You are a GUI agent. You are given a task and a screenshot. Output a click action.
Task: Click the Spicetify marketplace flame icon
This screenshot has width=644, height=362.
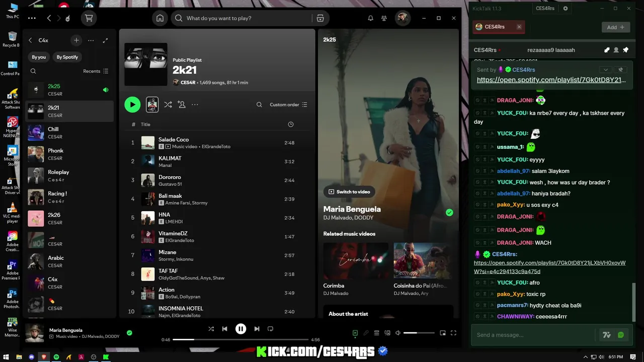[x=68, y=18]
